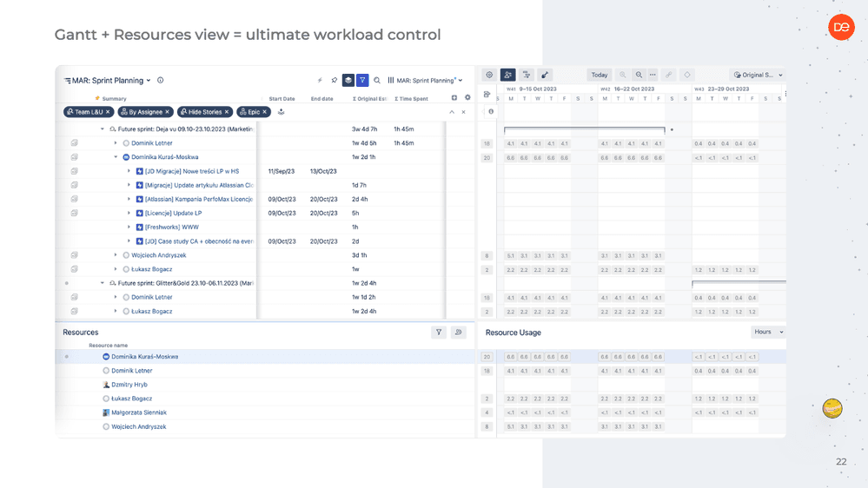Click the search magnifier icon in structure toolbar
The width and height of the screenshot is (868, 488).
tap(377, 81)
